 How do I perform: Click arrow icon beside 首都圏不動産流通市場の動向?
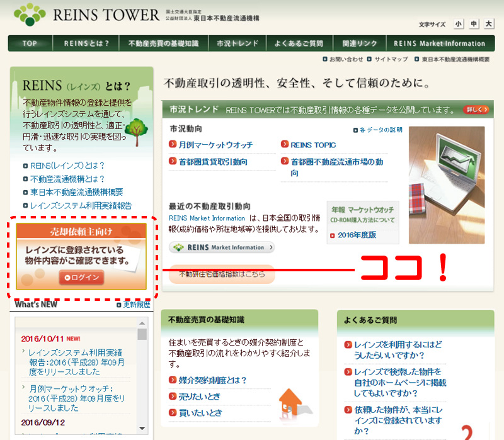285,161
